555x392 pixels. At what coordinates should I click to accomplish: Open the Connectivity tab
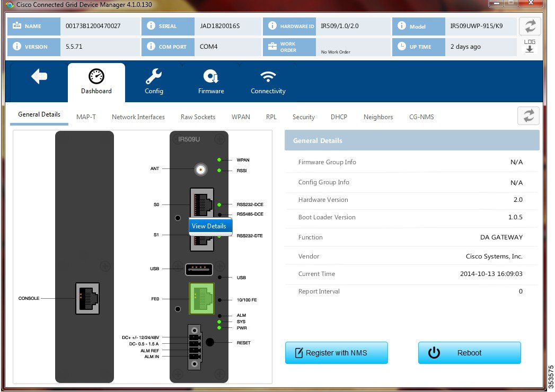[x=268, y=82]
